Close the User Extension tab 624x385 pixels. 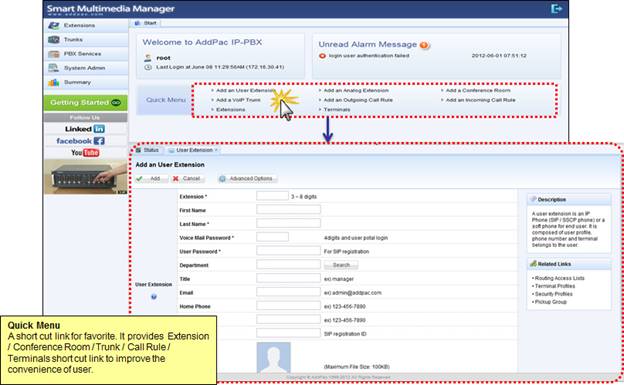216,150
